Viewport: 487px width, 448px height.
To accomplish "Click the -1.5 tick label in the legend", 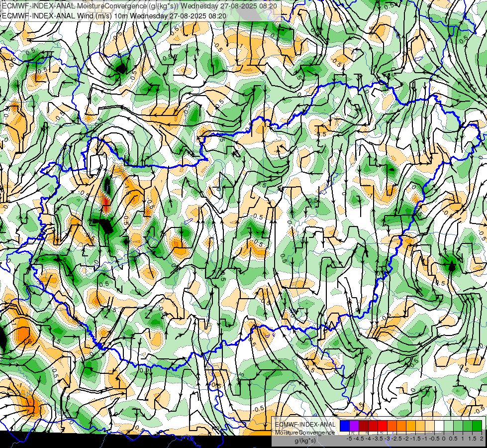I will (415, 439).
